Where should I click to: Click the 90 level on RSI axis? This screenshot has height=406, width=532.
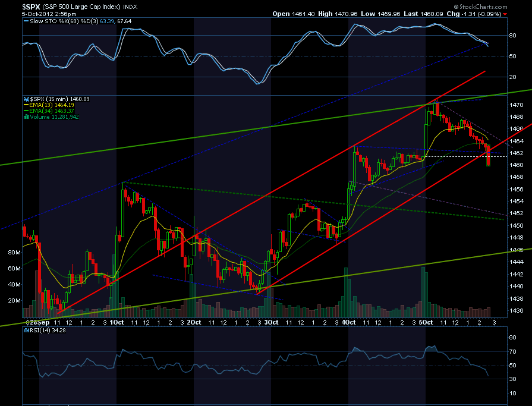512,338
